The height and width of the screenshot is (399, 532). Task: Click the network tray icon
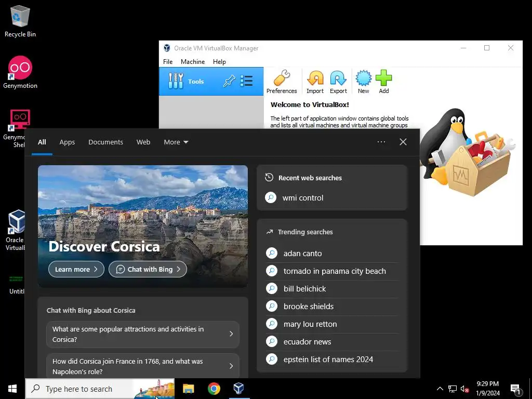pyautogui.click(x=453, y=389)
